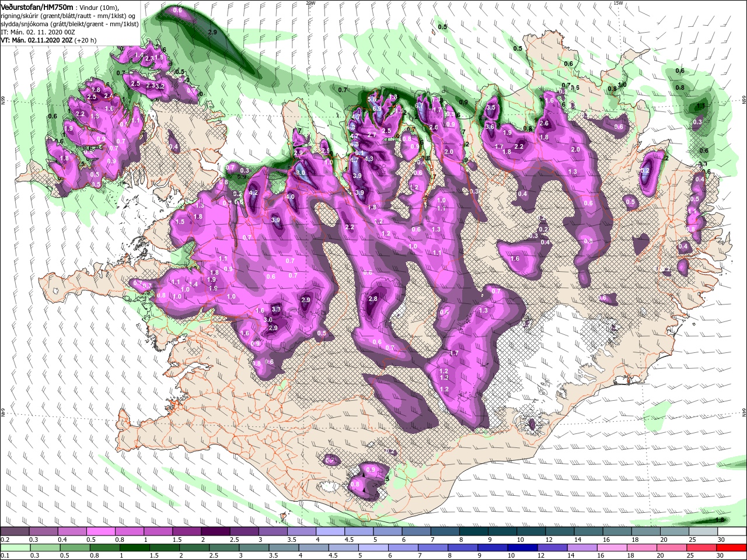The height and width of the screenshot is (560, 747).
Task: Click the '(+20 h)' forecast offset text
Action: pos(86,40)
